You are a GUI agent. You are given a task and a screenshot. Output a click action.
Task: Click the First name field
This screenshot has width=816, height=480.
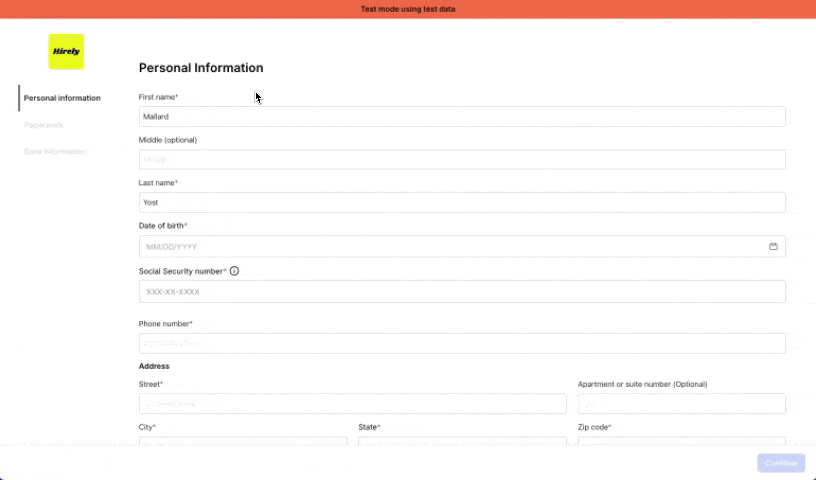pyautogui.click(x=462, y=117)
